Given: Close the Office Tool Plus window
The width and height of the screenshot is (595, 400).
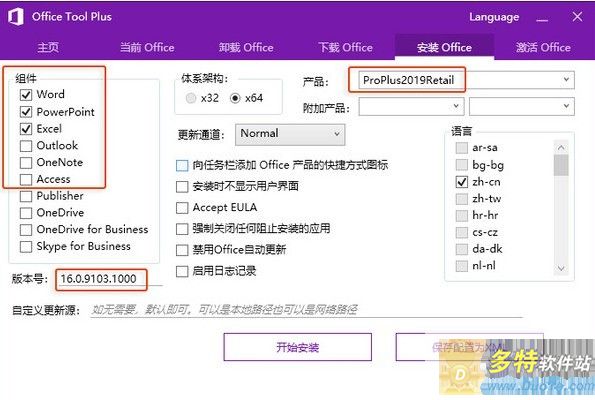Looking at the screenshot, I should (x=577, y=17).
